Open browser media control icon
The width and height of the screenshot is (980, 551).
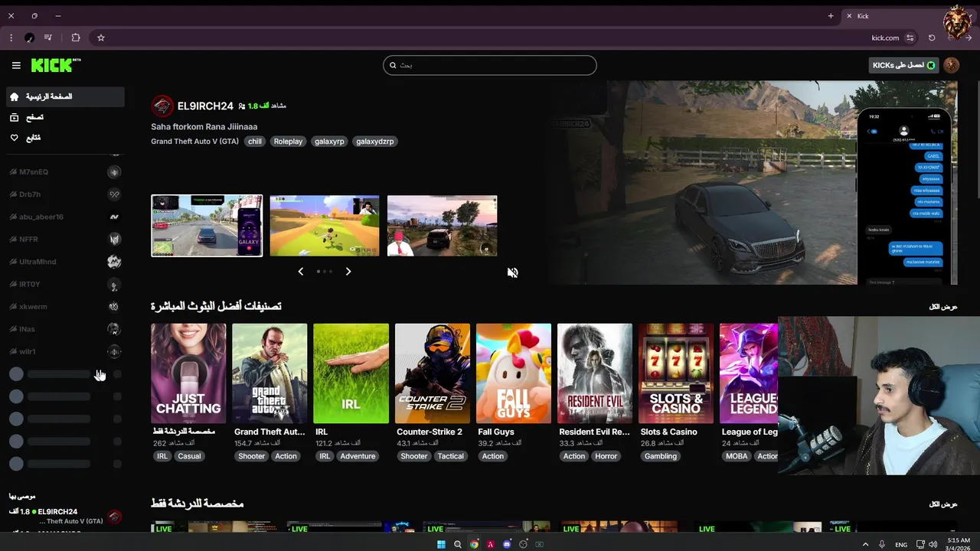[48, 37]
